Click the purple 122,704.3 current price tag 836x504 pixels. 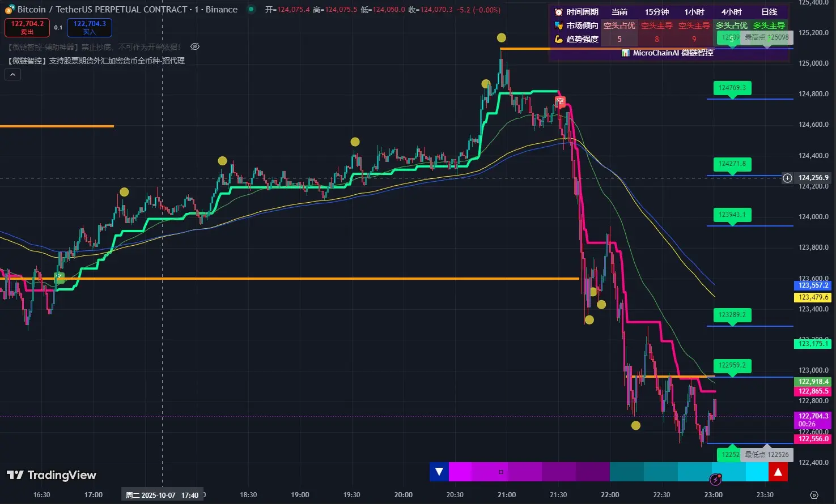tap(813, 420)
